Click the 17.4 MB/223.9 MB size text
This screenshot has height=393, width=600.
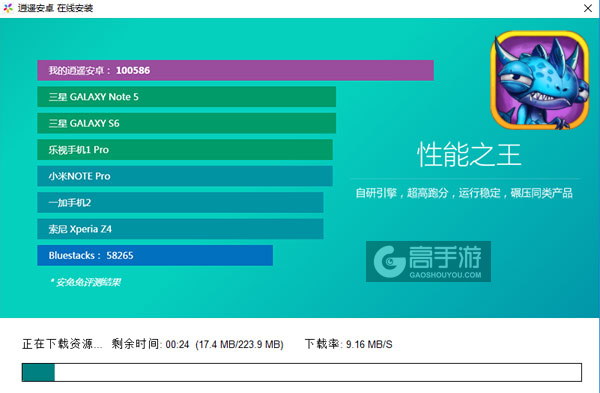[240, 344]
